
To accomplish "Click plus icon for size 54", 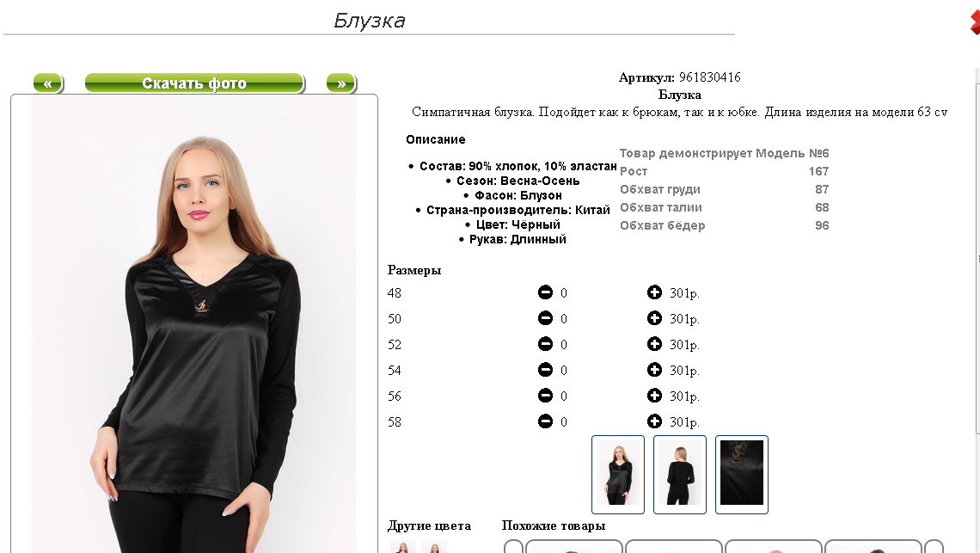I will tap(654, 370).
